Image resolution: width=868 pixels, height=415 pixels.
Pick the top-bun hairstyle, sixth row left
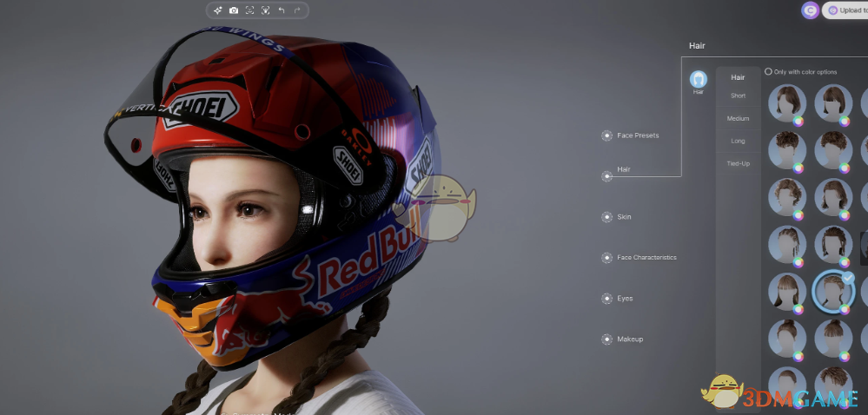click(x=786, y=338)
